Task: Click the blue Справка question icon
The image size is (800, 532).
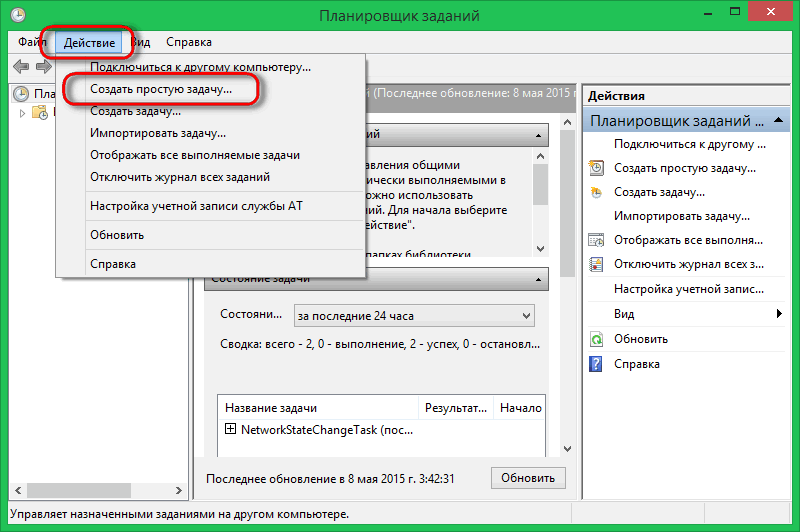Action: (595, 364)
